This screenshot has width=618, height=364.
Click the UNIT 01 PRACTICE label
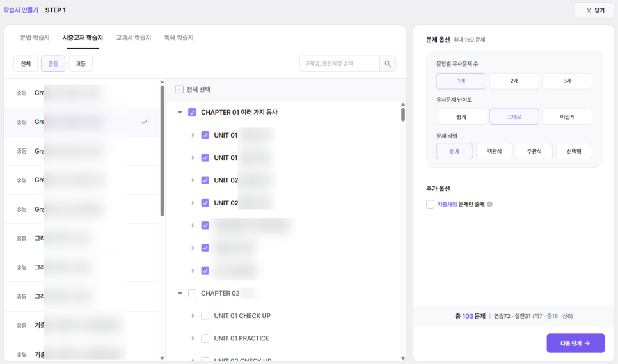tap(242, 338)
